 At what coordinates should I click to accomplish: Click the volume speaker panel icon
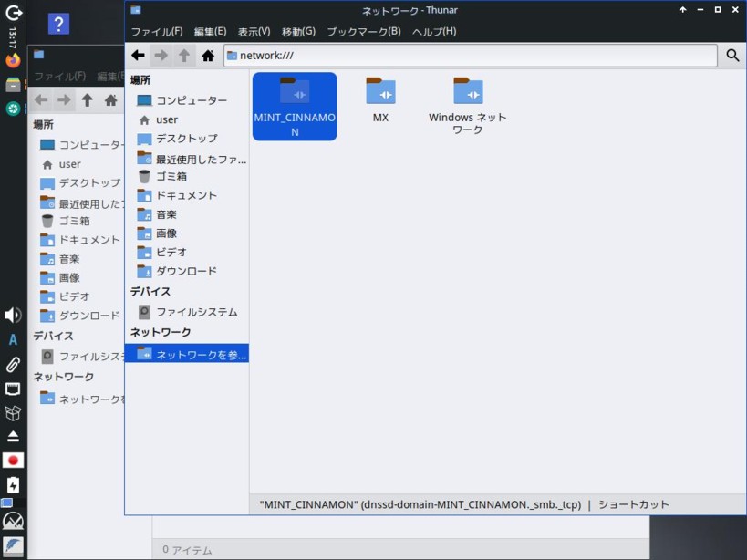coord(13,316)
